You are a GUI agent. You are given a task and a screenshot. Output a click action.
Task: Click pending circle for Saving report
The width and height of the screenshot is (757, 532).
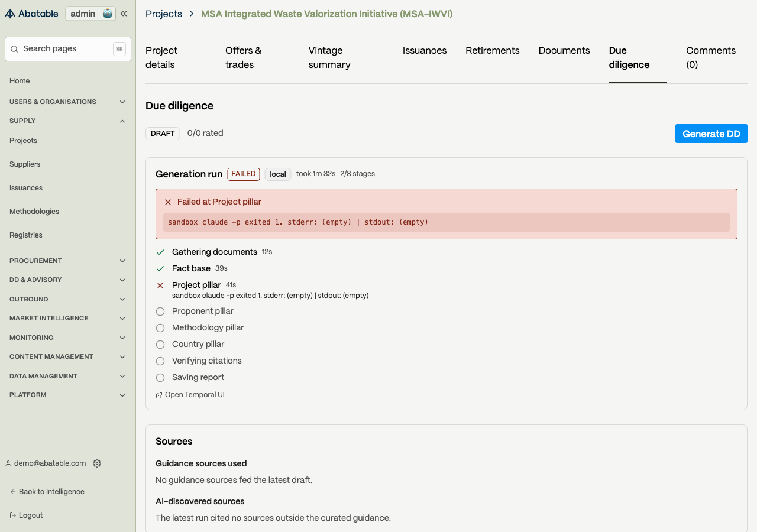click(160, 378)
